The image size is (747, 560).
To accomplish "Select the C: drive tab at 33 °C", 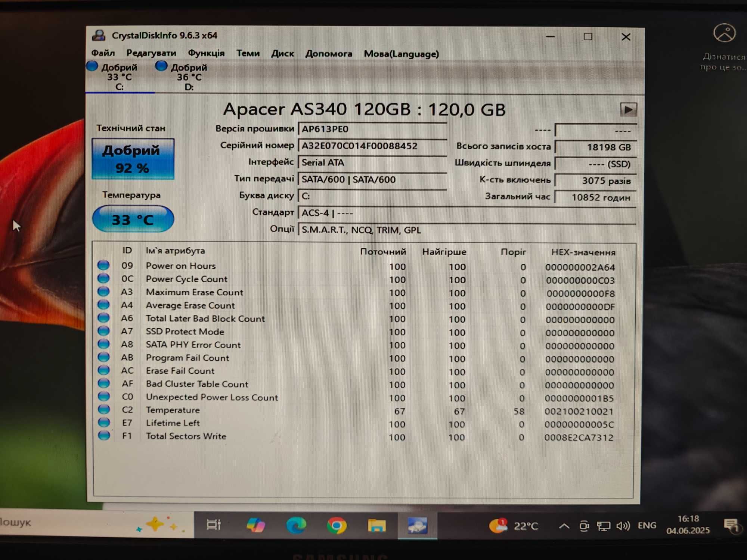I will 120,77.
